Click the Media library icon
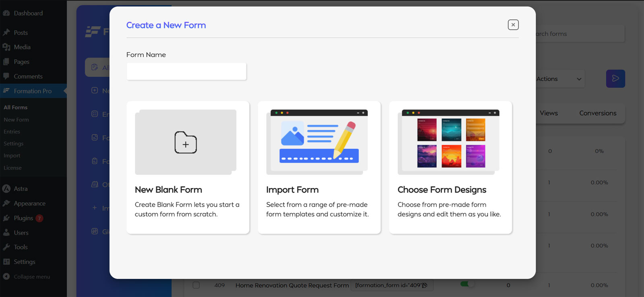 (6, 47)
